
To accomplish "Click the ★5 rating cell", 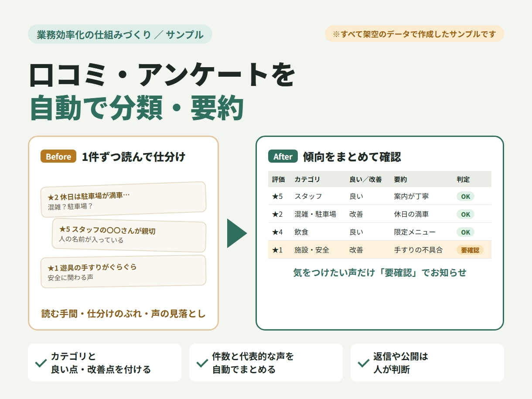I will click(277, 196).
